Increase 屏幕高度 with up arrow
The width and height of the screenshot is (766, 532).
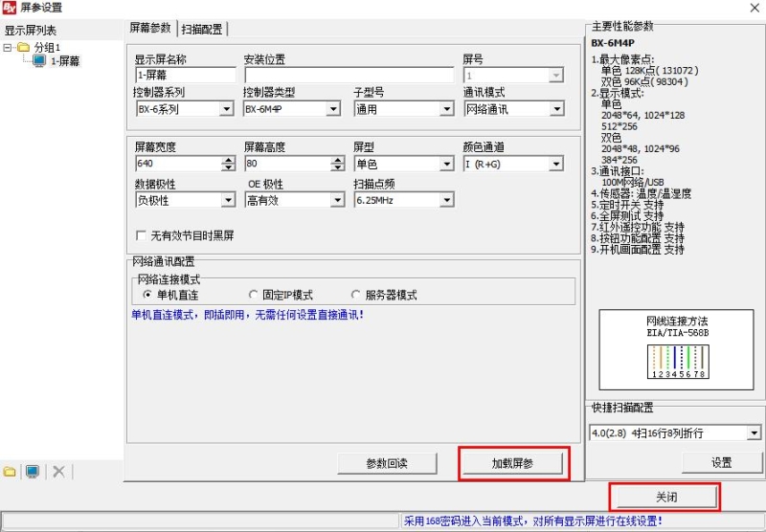pyautogui.click(x=337, y=160)
